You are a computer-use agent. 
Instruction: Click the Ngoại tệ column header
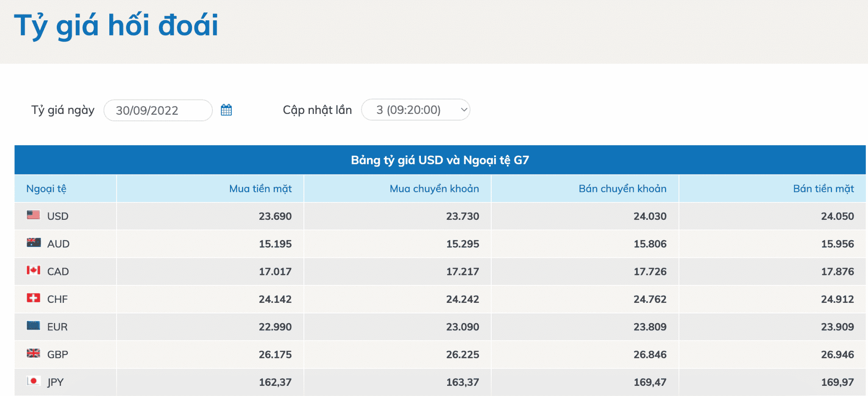pos(46,189)
